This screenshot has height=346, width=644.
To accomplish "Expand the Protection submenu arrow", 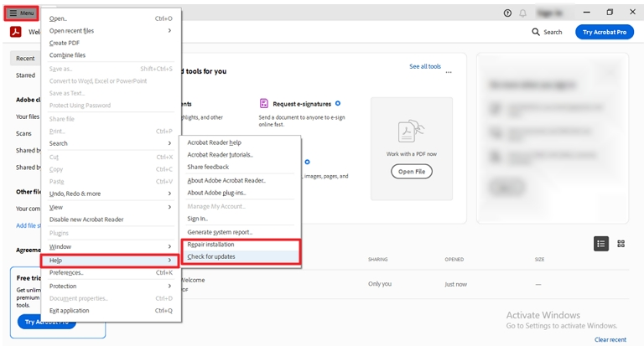I will pos(169,286).
